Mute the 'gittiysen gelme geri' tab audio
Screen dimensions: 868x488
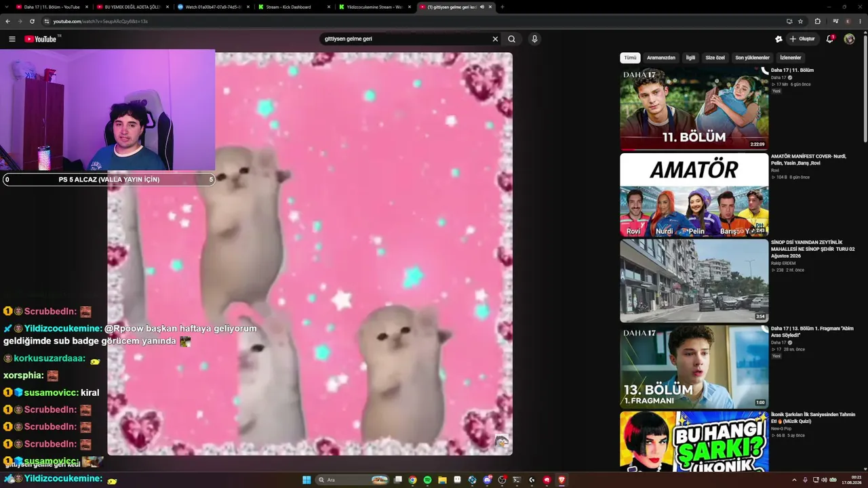[481, 7]
